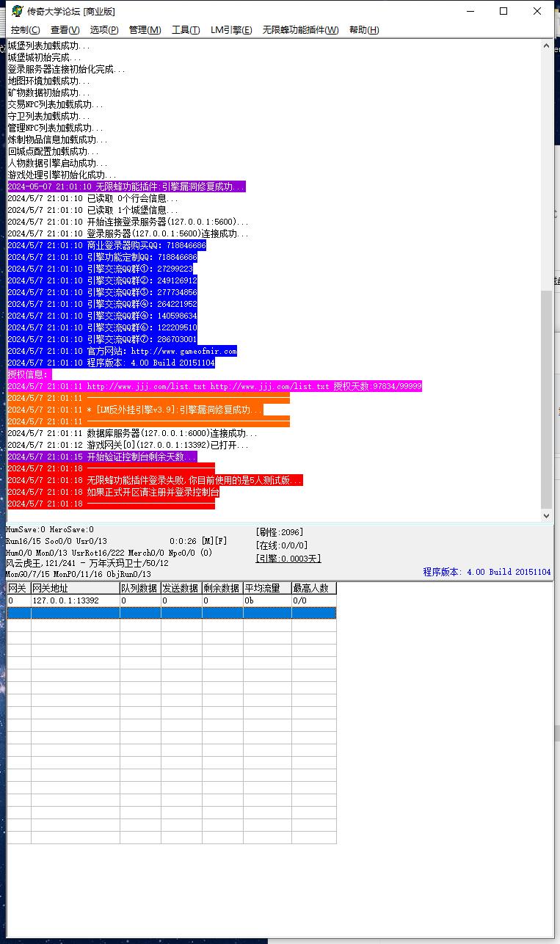560x944 pixels.
Task: Select gateway address cell 127.0.0.1:13392
Action: pos(75,600)
